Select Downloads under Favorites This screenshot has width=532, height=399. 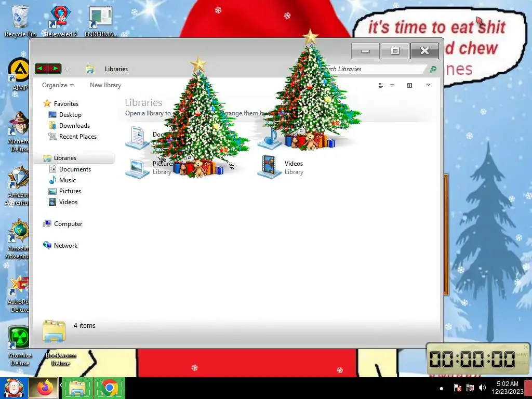pos(75,126)
